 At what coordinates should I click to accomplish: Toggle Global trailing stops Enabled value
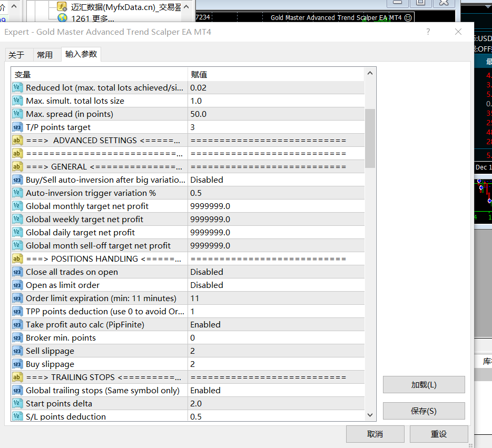pyautogui.click(x=205, y=390)
